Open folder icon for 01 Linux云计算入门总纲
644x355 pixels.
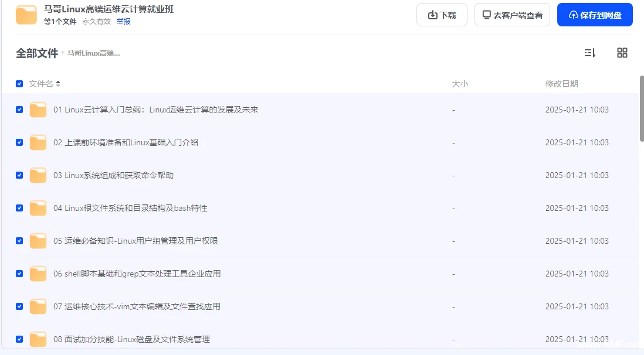click(38, 110)
